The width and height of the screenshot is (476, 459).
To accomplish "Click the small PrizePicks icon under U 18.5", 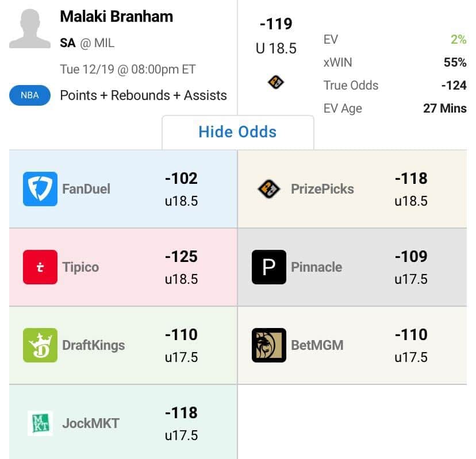I will click(276, 82).
